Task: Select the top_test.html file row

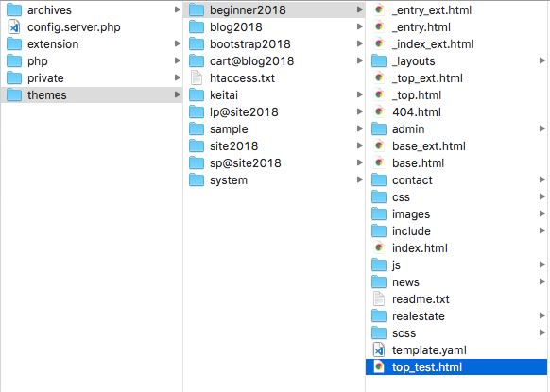Action: tap(456, 367)
